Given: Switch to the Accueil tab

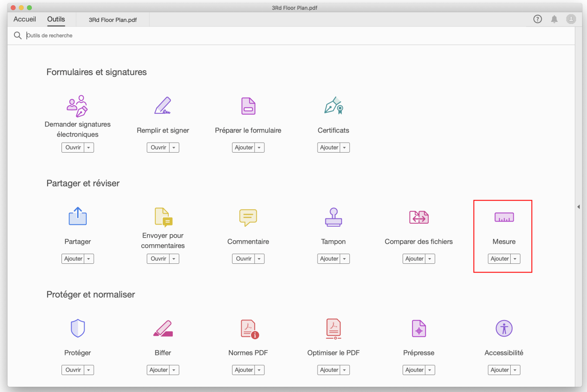Looking at the screenshot, I should pos(24,19).
